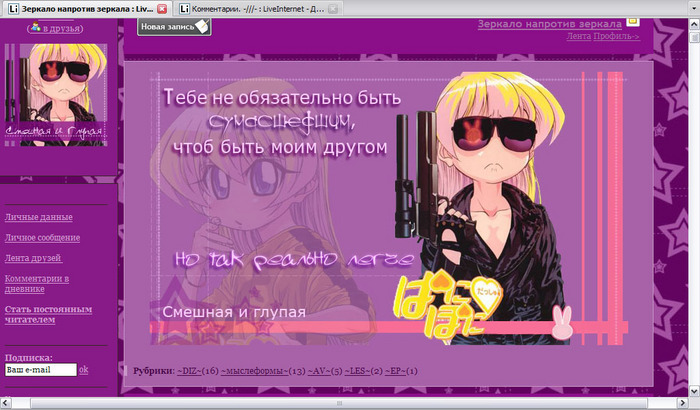Open Личное сообщение link
This screenshot has height=410, width=700.
[x=42, y=238]
